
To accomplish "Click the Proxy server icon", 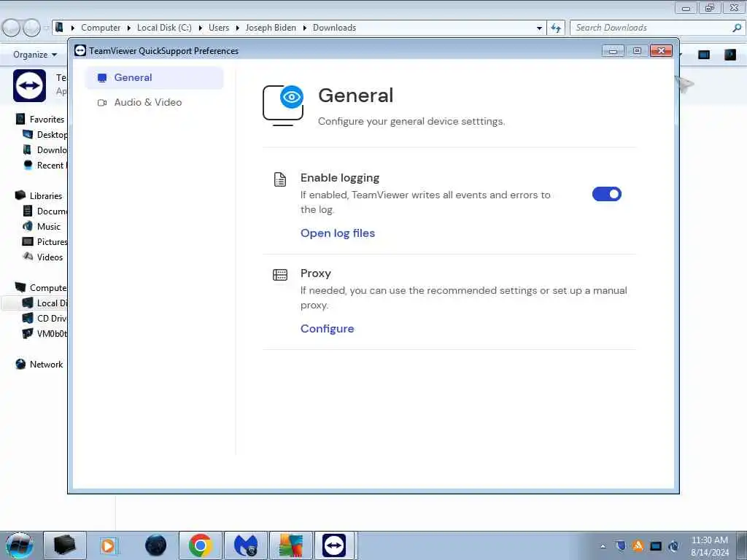I will 280,275.
